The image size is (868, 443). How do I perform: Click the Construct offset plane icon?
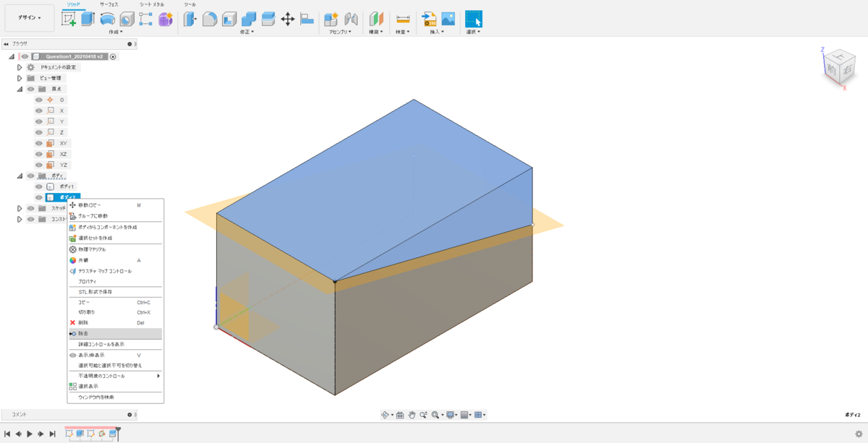coord(377,20)
